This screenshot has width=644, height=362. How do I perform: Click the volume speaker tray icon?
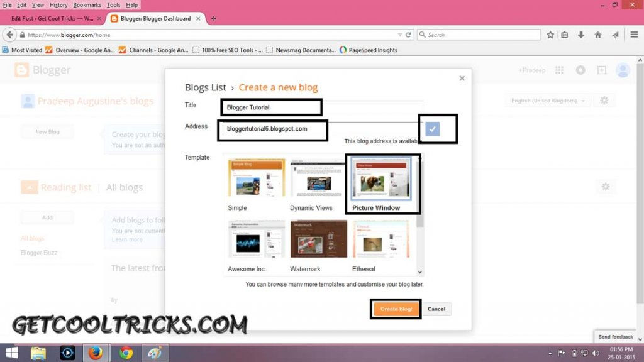[x=596, y=353]
